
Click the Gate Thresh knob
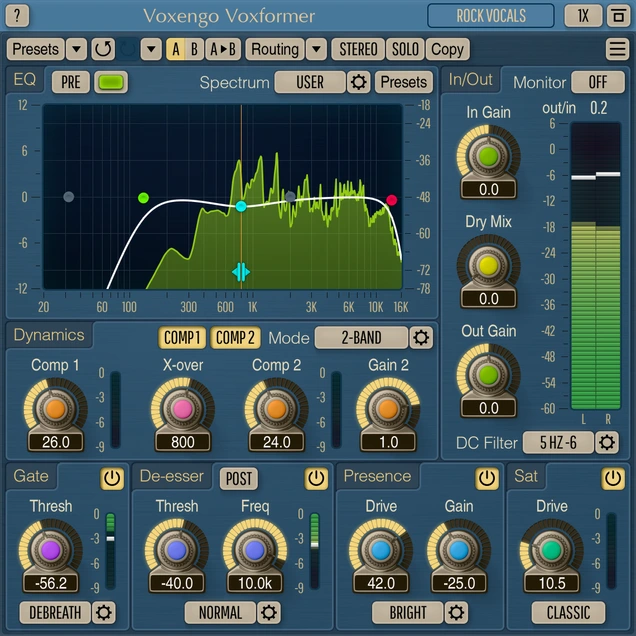pos(50,550)
